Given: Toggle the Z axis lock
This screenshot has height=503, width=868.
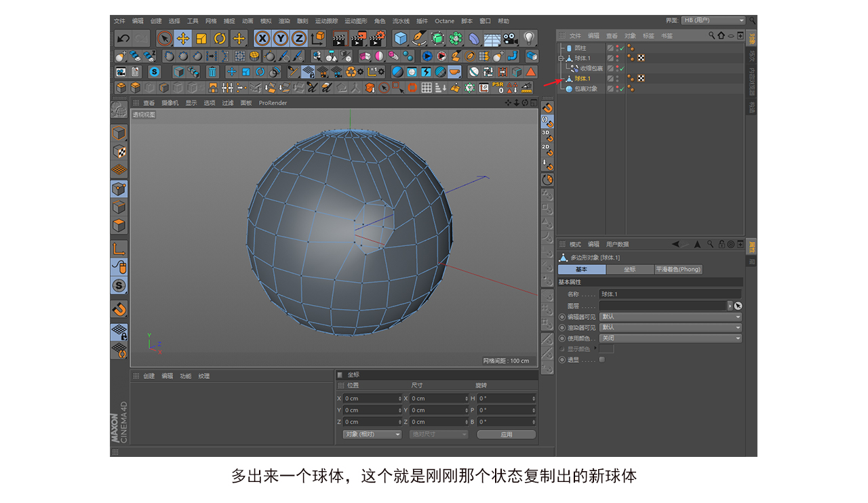Looking at the screenshot, I should 298,39.
